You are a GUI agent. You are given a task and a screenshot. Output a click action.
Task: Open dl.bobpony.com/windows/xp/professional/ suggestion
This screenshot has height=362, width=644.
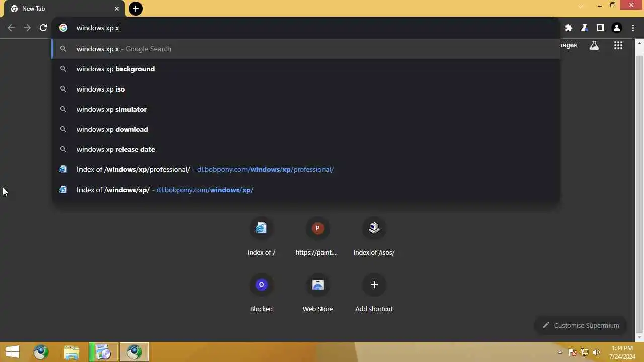(306, 169)
